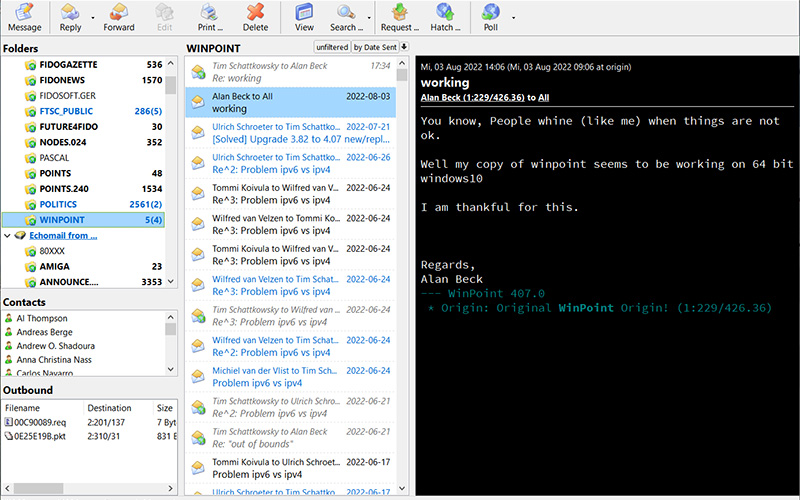Open Ulrich Schroeter's 2022-06-26 message
This screenshot has height=500, width=800.
[x=290, y=163]
